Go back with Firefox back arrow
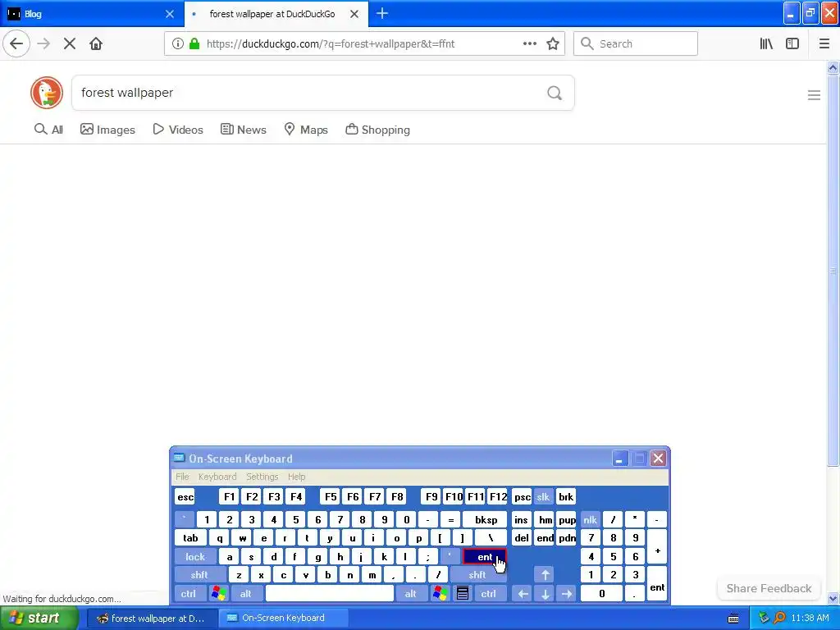840x630 pixels. tap(16, 43)
